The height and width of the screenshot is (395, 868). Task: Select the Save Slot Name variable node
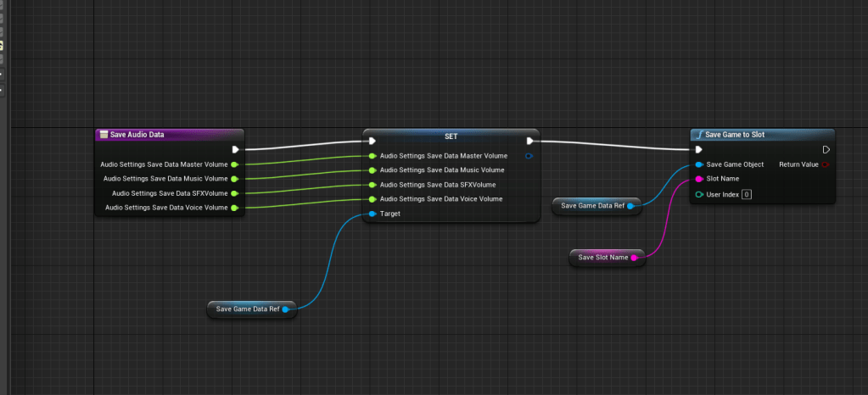[x=603, y=258]
